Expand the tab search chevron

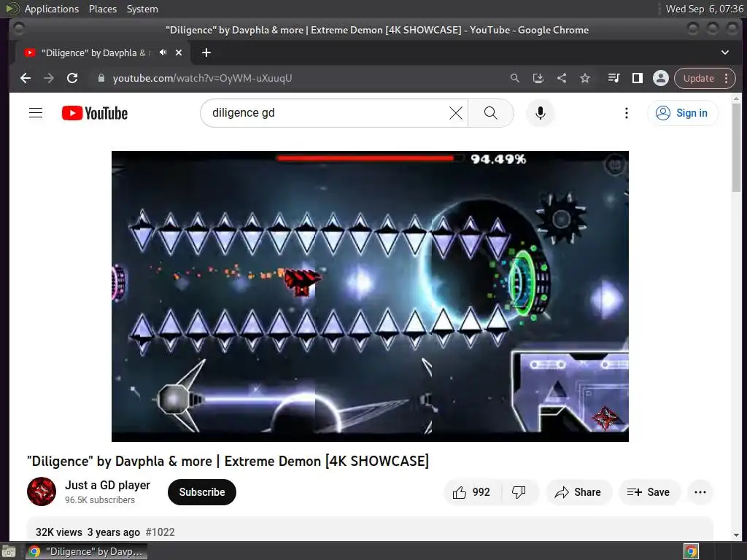(724, 52)
